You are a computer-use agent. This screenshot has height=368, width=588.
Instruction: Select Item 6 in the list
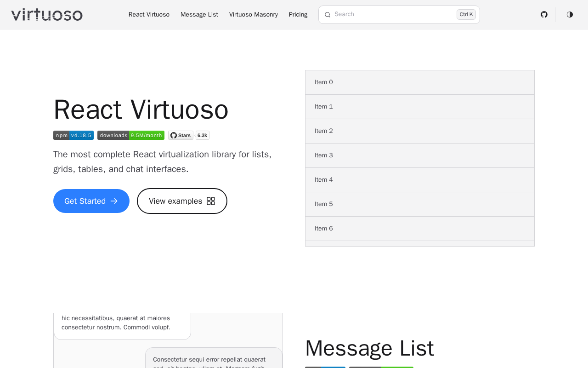420,229
